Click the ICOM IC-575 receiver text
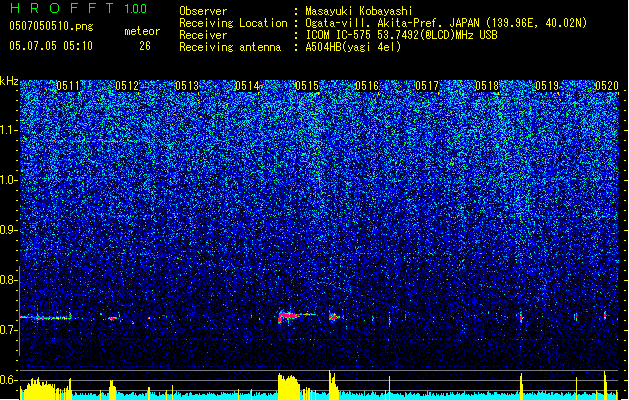 coord(401,35)
